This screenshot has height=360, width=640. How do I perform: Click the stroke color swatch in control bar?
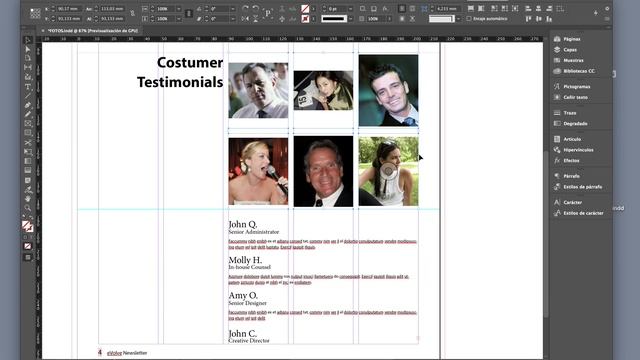tap(305, 19)
